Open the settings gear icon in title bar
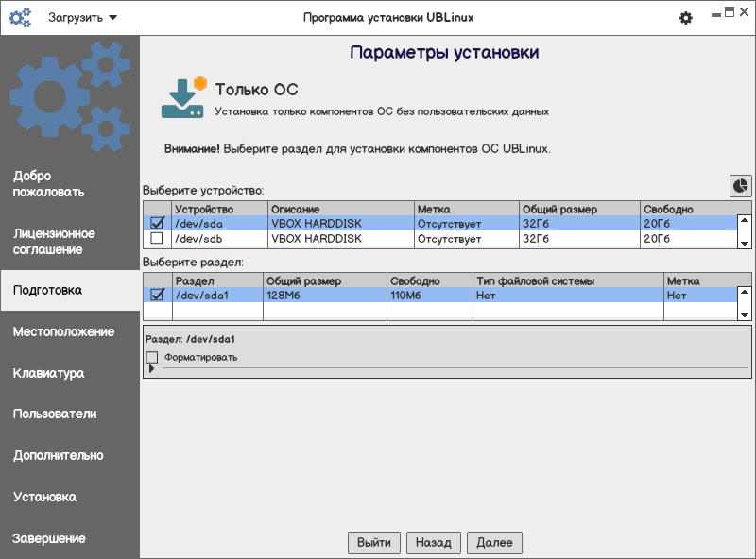 (x=686, y=18)
